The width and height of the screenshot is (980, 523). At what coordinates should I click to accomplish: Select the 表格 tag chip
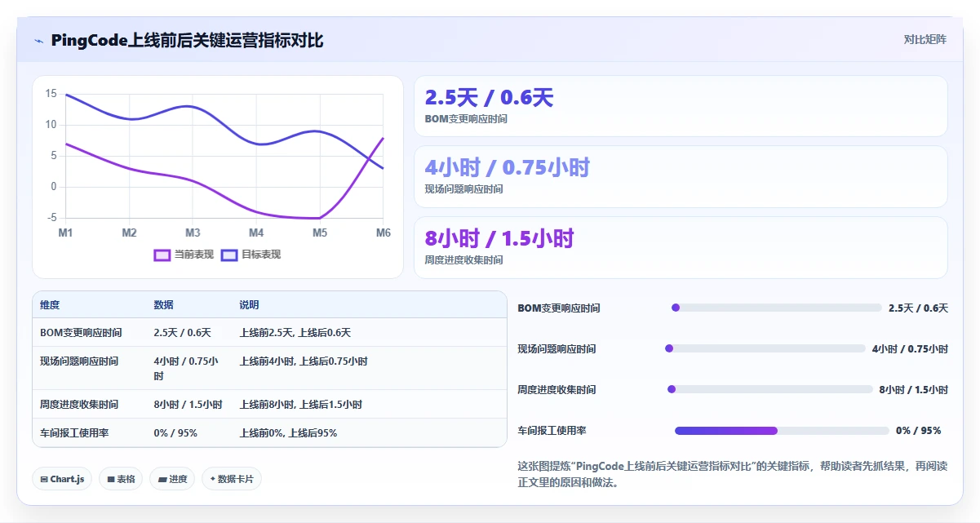click(x=121, y=479)
